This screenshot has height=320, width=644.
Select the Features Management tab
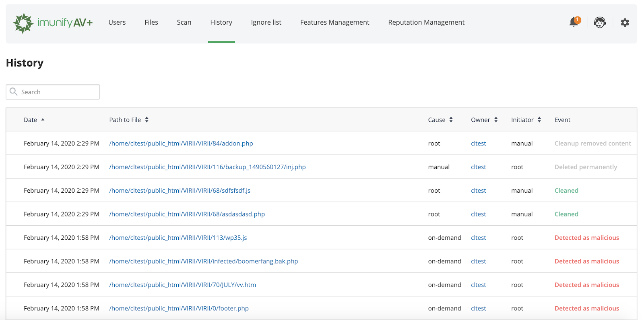coord(334,23)
